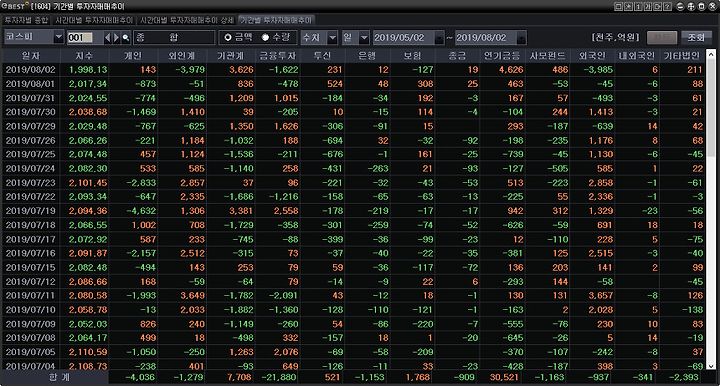Open the 수치 display dropdown
This screenshot has width=720, height=386.
tap(332, 38)
